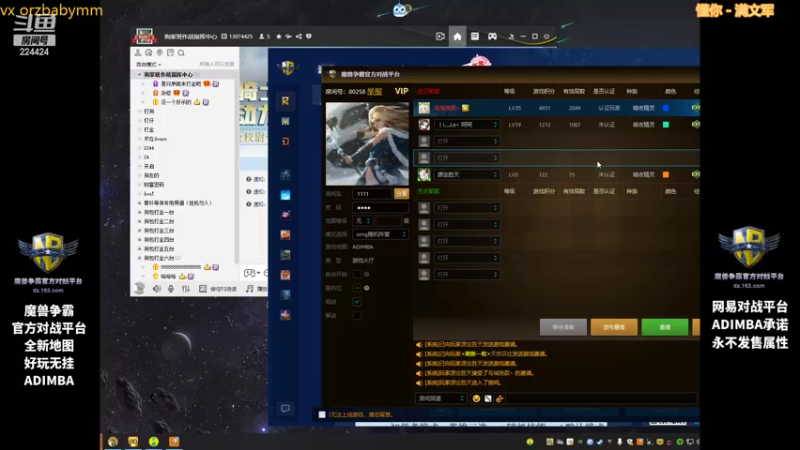Open the news list icon beside home

pyautogui.click(x=474, y=37)
